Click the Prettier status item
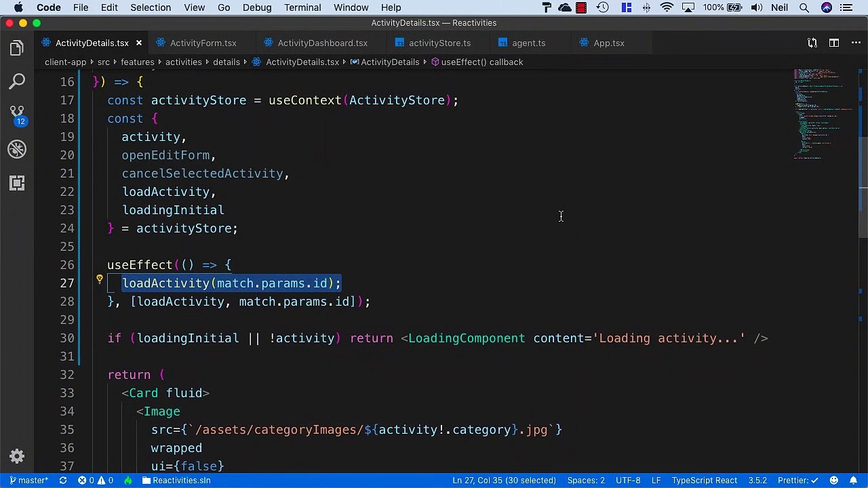 click(798, 480)
